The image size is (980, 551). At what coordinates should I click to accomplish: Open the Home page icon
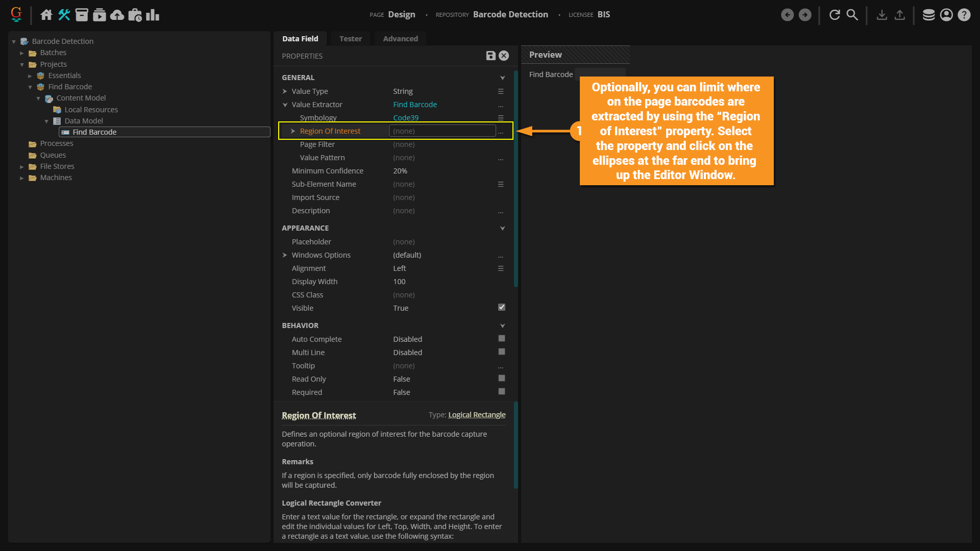click(x=46, y=15)
